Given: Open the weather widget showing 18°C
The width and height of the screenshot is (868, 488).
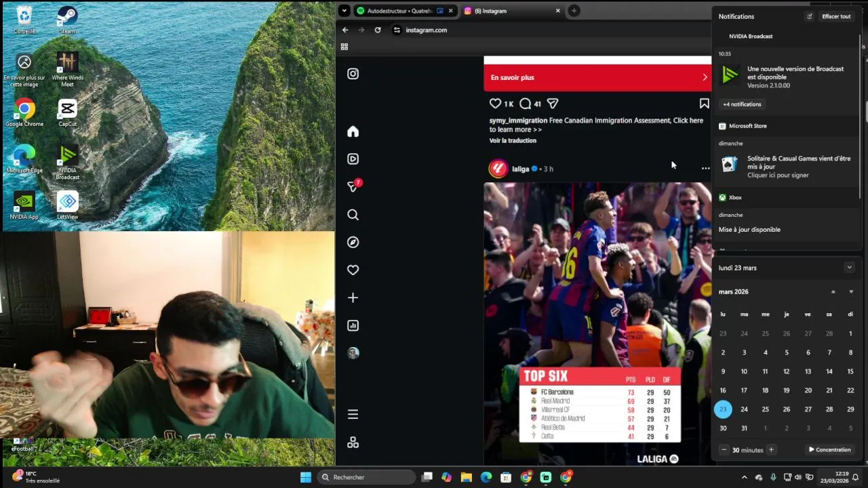Looking at the screenshot, I should [x=37, y=477].
